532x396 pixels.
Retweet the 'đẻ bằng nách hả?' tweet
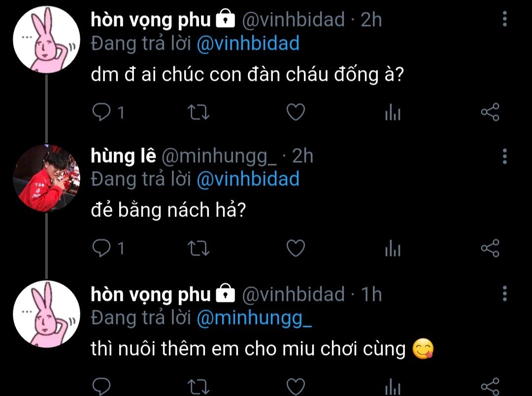[199, 248]
